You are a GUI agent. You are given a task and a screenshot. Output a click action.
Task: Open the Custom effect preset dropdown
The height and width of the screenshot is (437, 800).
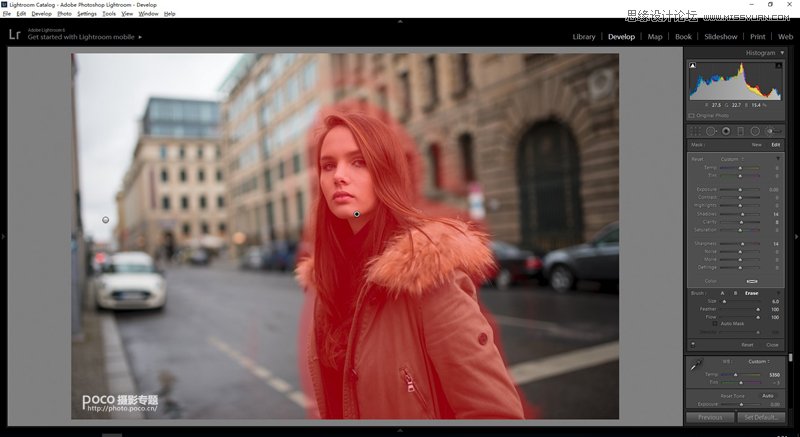click(x=732, y=158)
